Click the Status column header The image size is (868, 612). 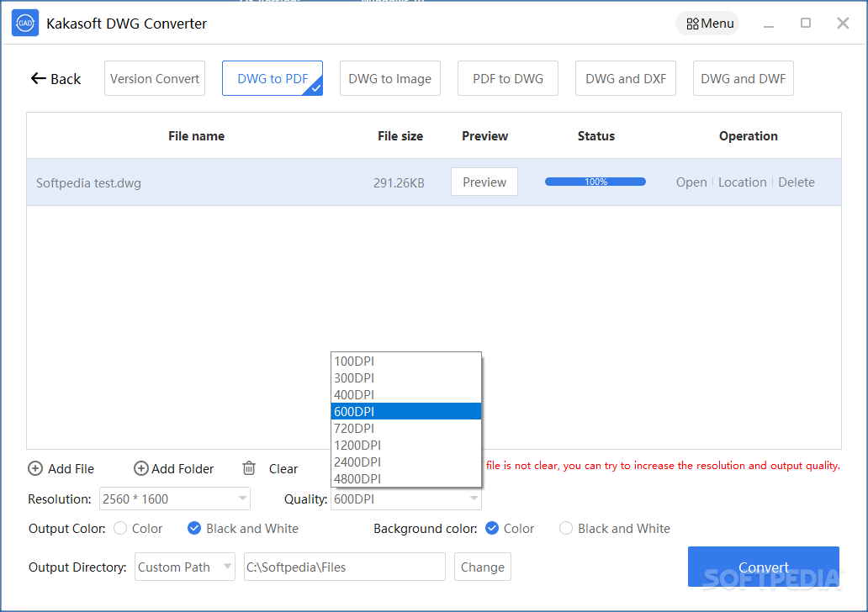[x=596, y=136]
